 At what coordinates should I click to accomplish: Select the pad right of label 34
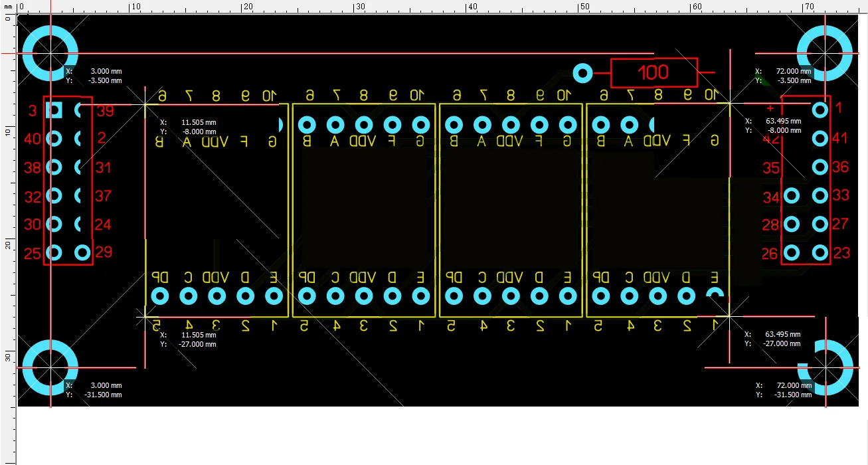pyautogui.click(x=792, y=195)
